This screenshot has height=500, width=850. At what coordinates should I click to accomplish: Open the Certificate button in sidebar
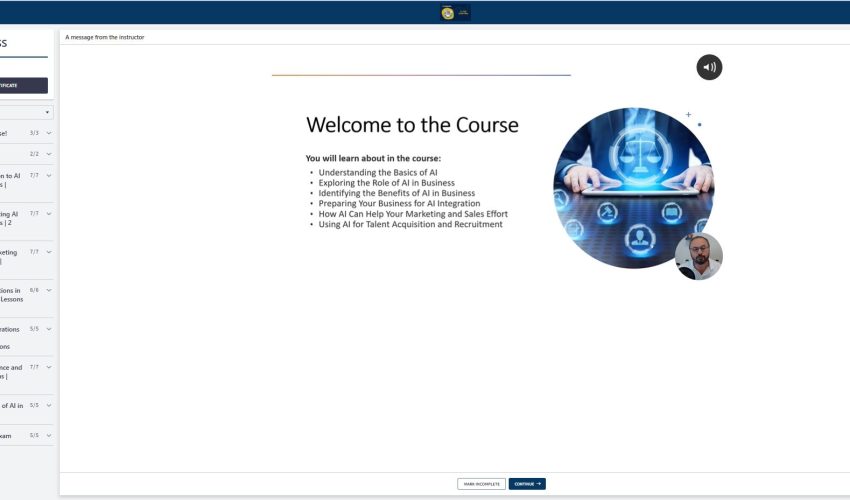tap(23, 85)
